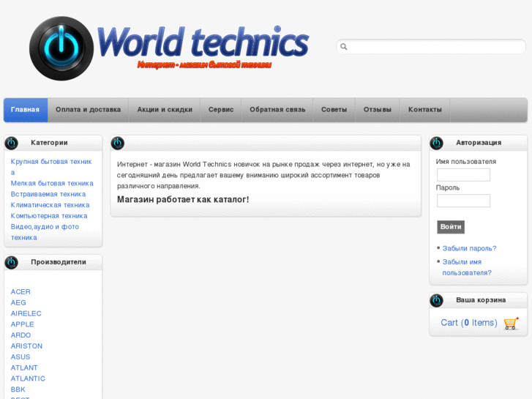Open Видео, аудио и фото техника category
532x399 pixels.
coord(45,232)
